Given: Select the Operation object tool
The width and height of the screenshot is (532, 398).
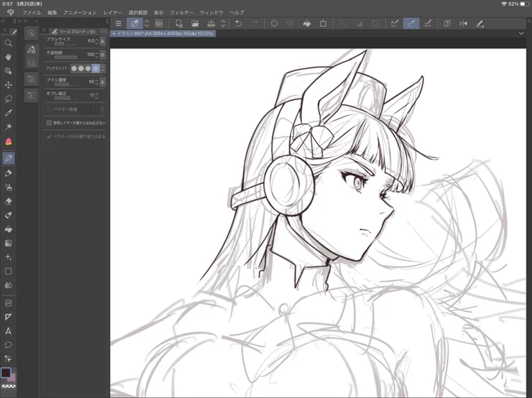Looking at the screenshot, I should 9,71.
